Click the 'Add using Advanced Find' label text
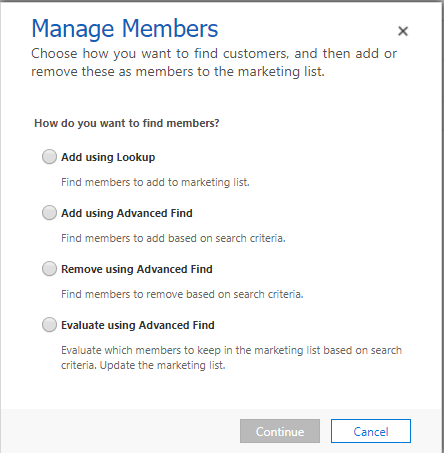Image resolution: width=444 pixels, height=453 pixels. 127,213
